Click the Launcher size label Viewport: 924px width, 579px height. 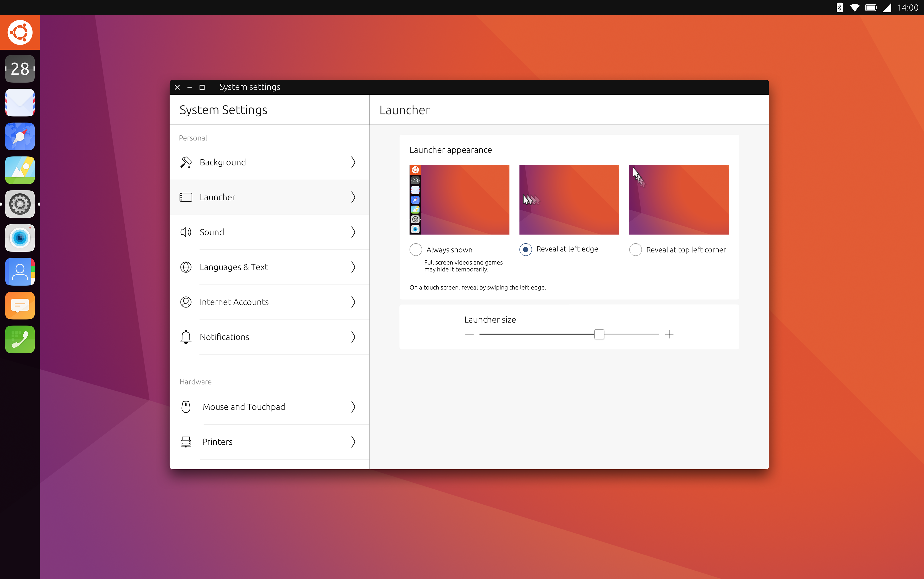[x=490, y=319]
